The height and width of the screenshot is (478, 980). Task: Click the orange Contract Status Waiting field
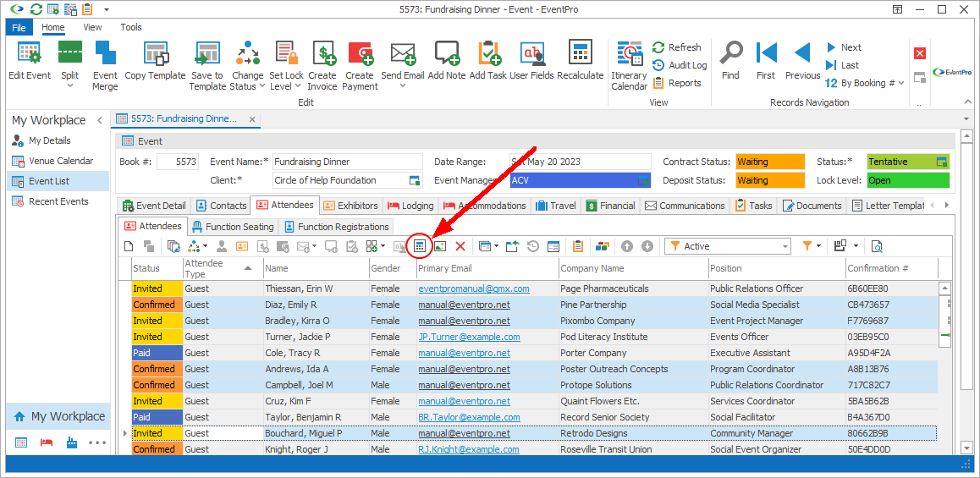[x=771, y=162]
